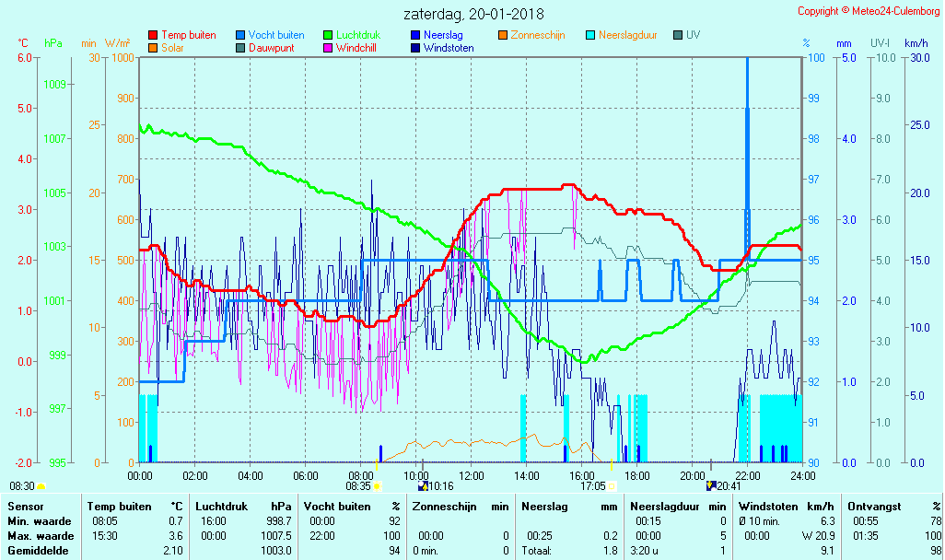Click the Neerslag legend label
Viewport: 945px width, 560px height.
[x=444, y=36]
